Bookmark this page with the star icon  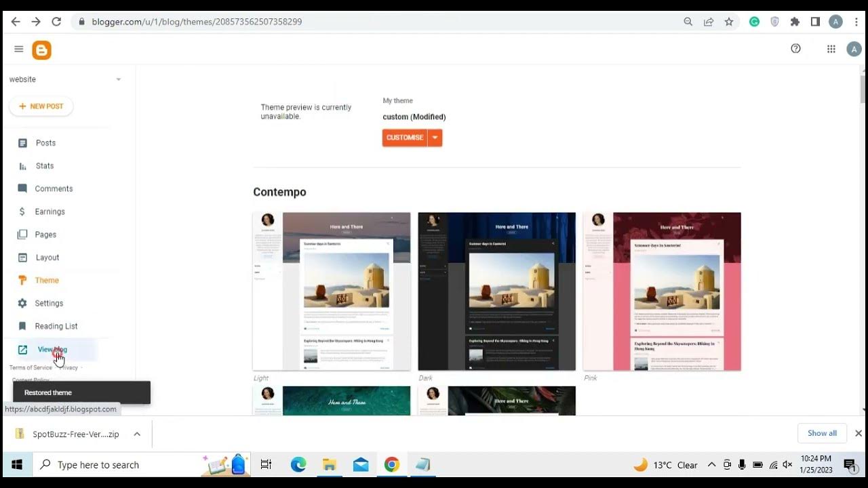729,22
